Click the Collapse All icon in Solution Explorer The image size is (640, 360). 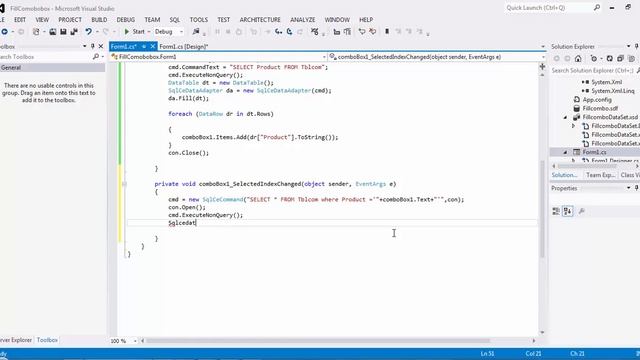[x=620, y=59]
